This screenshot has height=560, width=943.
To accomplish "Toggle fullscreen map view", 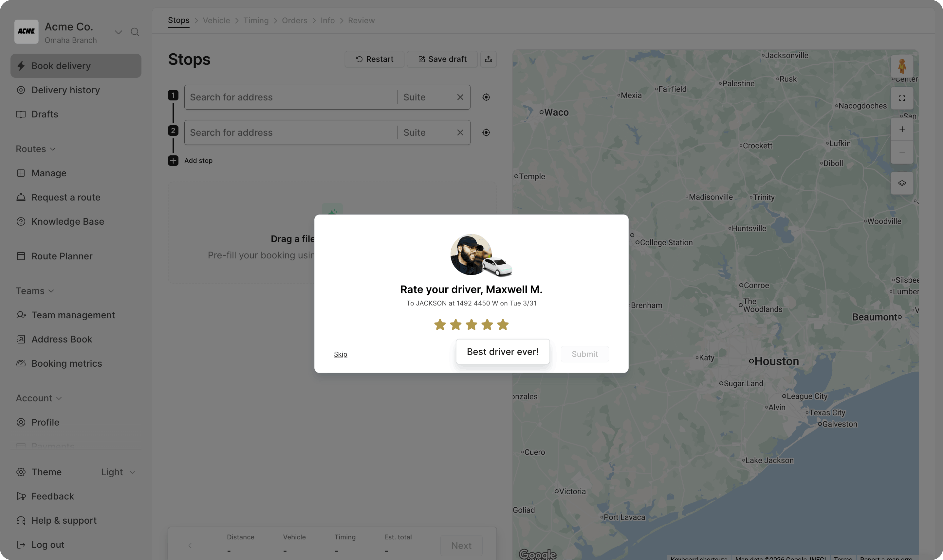I will [902, 98].
